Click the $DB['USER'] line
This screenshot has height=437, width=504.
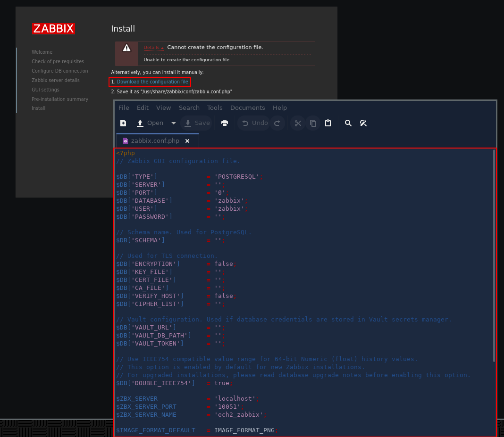182,209
